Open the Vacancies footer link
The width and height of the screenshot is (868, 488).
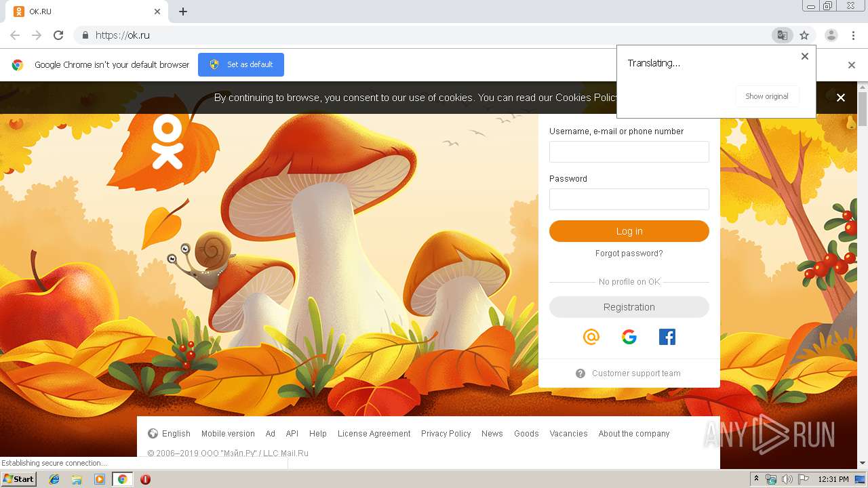569,434
